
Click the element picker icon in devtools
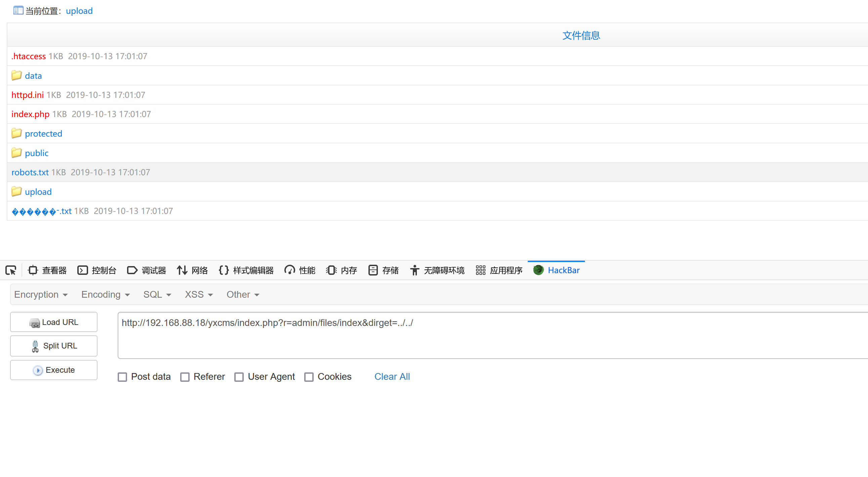(x=11, y=270)
